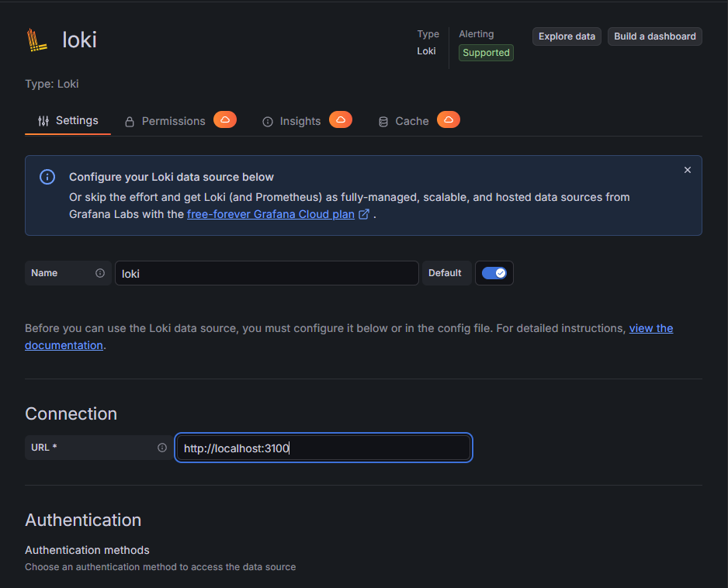The height and width of the screenshot is (588, 728).
Task: Click the cloud badge next to Cache
Action: pos(449,119)
